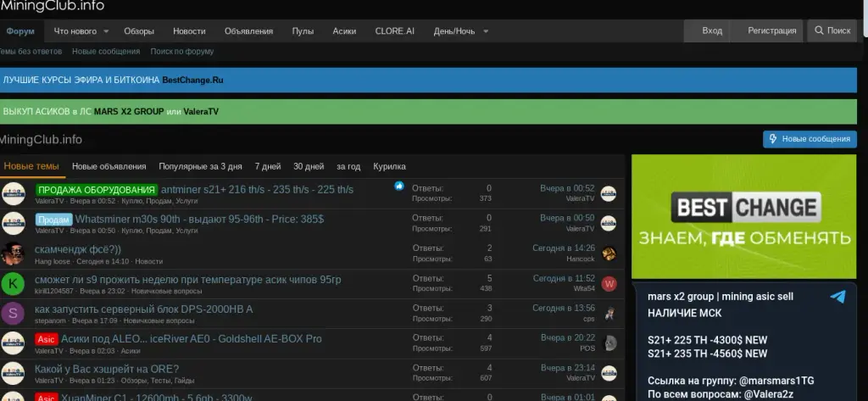The width and height of the screenshot is (868, 401).
Task: Open Пулы in the navigation bar
Action: pos(303,31)
